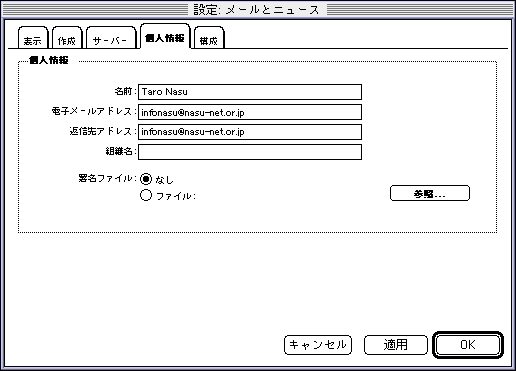Select the なし signature radio button
Screen dimensions: 516x371
pos(146,179)
